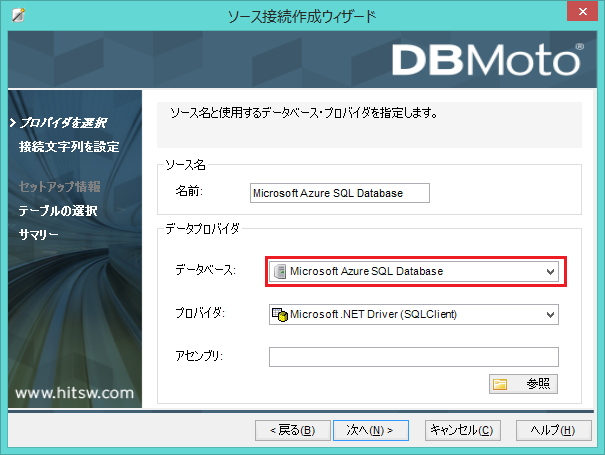Click the プロバイダ: field label
The image size is (605, 455).
coord(200,313)
